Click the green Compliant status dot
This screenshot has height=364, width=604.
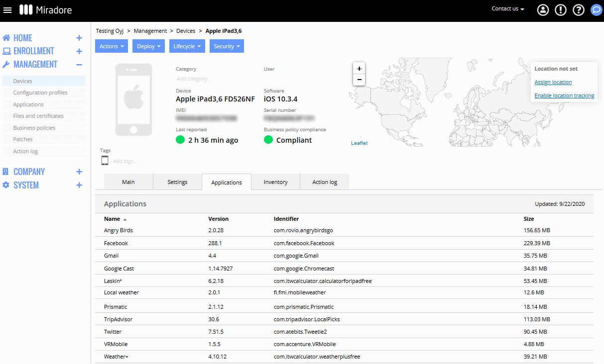point(268,140)
